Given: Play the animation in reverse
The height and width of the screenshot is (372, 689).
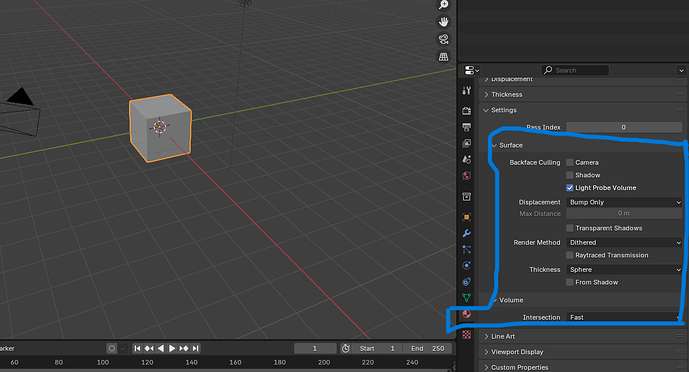Looking at the screenshot, I should point(161,348).
